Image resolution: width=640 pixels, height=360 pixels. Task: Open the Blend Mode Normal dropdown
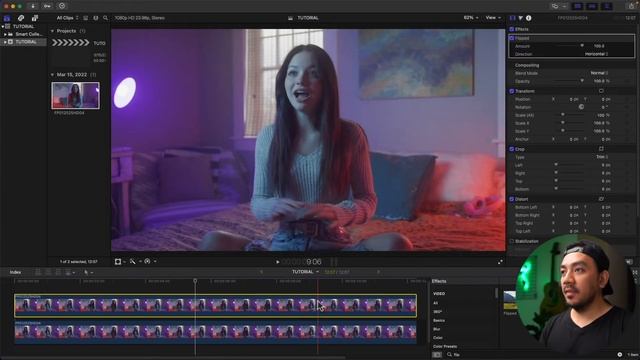[x=599, y=73]
